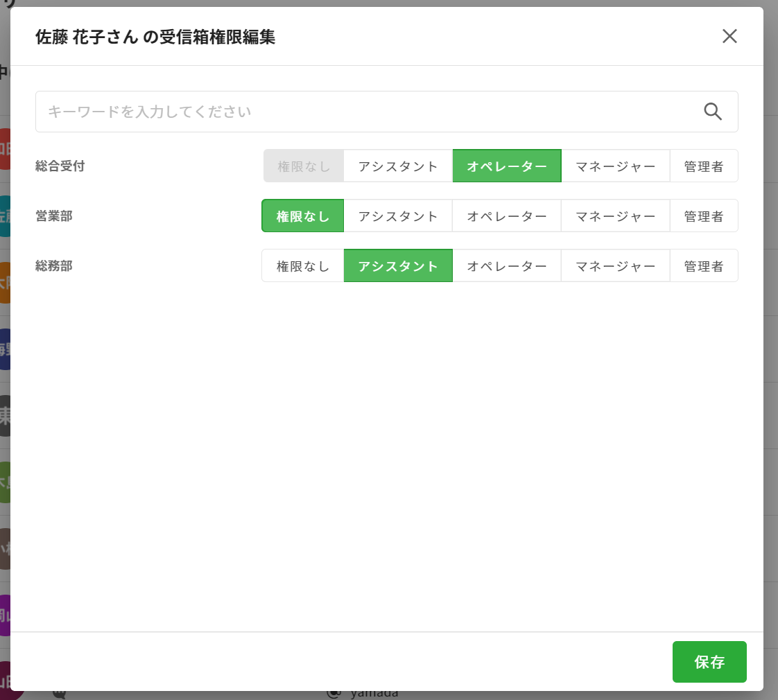Select 権限なし for 営業部

coord(303,216)
